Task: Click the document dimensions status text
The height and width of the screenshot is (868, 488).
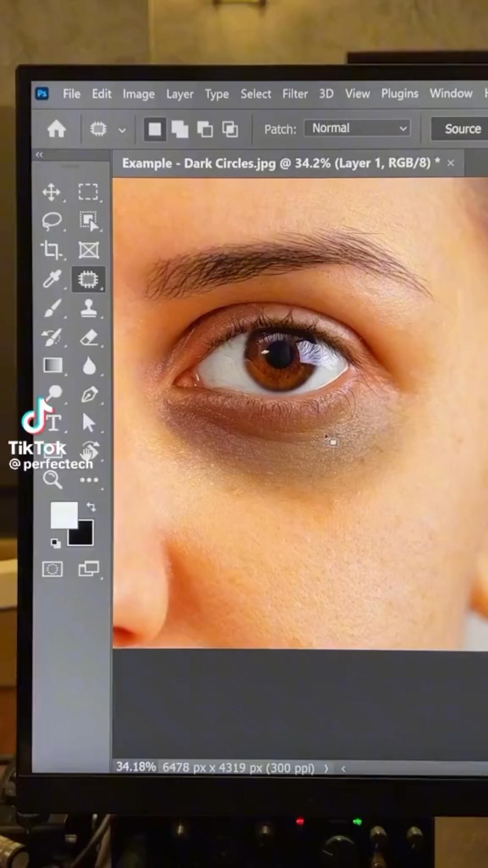Action: click(238, 768)
